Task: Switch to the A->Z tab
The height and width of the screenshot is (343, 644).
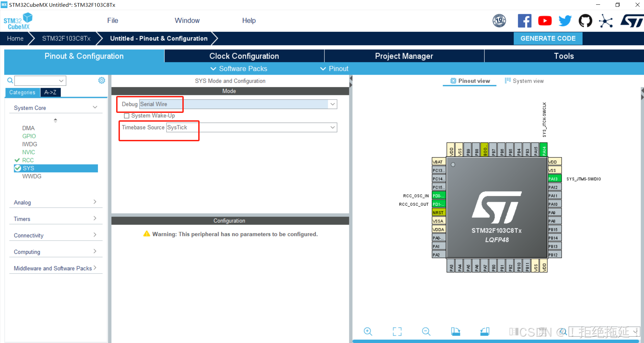Action: pos(50,92)
